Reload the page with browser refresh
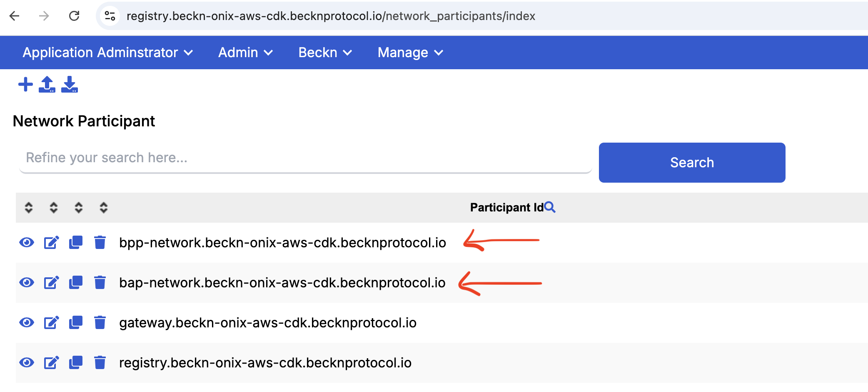Image resolution: width=868 pixels, height=392 pixels. (x=74, y=16)
